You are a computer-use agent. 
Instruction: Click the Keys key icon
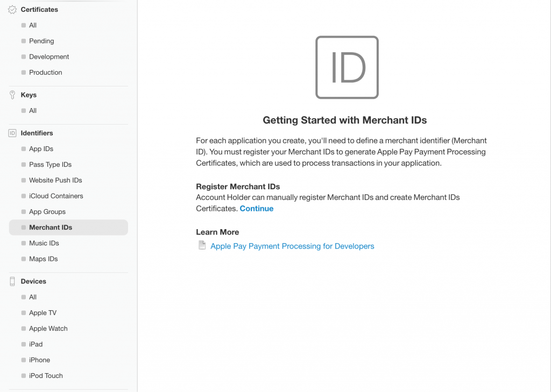[x=12, y=95]
